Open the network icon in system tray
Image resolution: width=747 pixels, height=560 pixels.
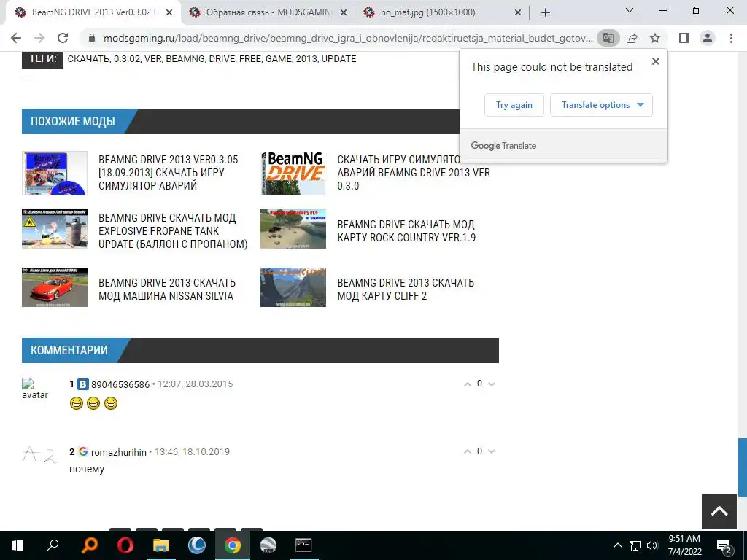tap(635, 545)
